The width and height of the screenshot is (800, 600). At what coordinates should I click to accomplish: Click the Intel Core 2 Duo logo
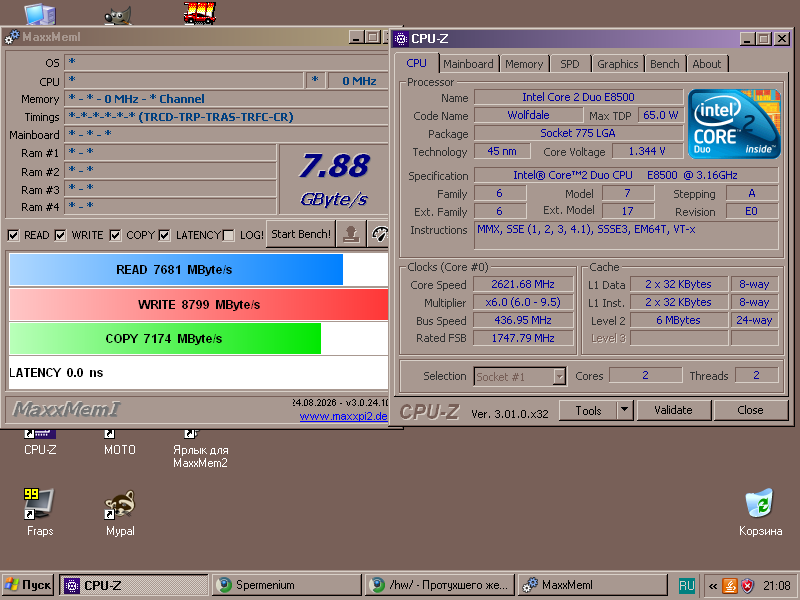coord(734,123)
